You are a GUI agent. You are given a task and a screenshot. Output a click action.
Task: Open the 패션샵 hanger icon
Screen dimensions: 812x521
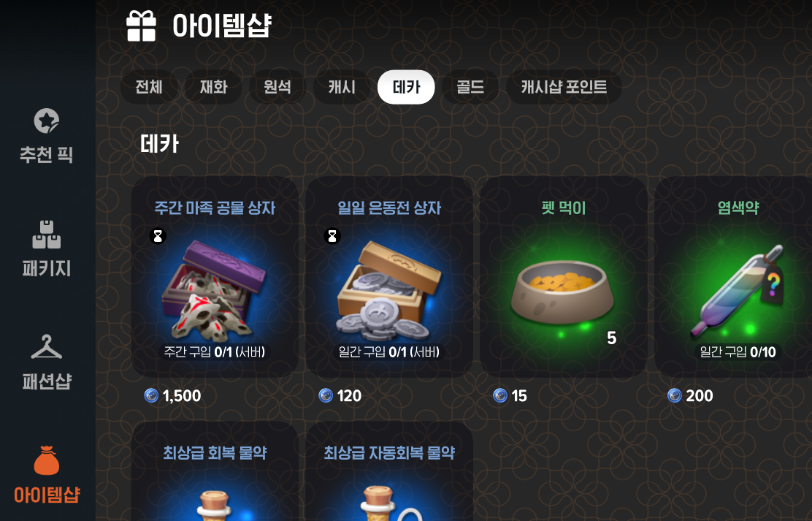[47, 347]
